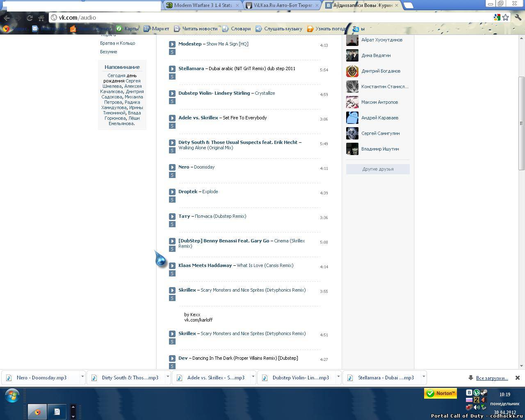The image size is (525, 420).
Task: Click the S download icon under Modestep
Action: 172,52
